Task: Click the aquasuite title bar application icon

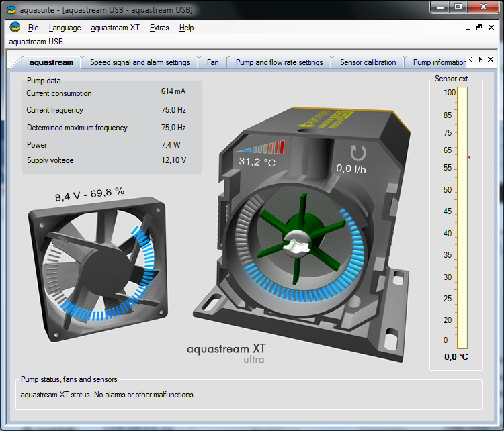Action: [x=11, y=9]
